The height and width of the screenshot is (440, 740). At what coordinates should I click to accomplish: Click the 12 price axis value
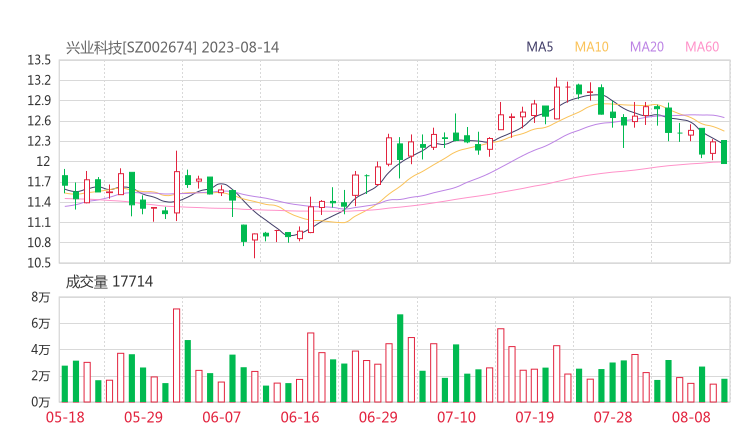pos(43,162)
